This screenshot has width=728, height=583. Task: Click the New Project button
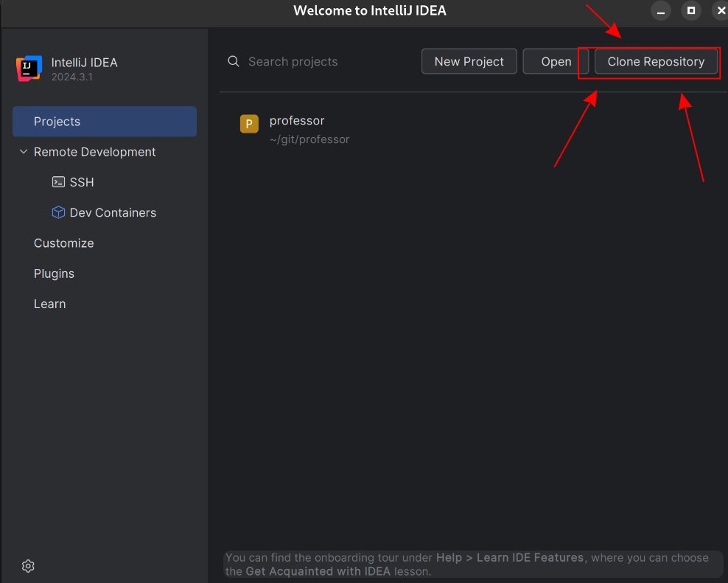[x=469, y=61]
